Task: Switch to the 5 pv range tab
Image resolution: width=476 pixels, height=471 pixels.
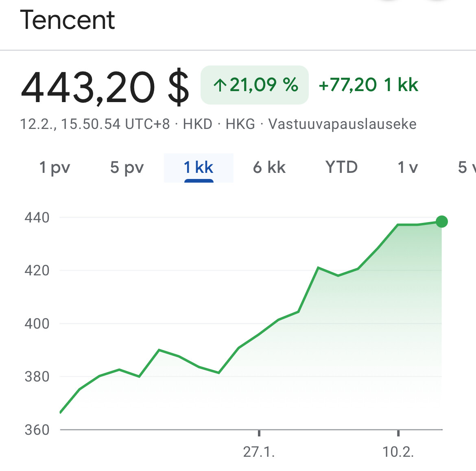Action: pyautogui.click(x=127, y=168)
